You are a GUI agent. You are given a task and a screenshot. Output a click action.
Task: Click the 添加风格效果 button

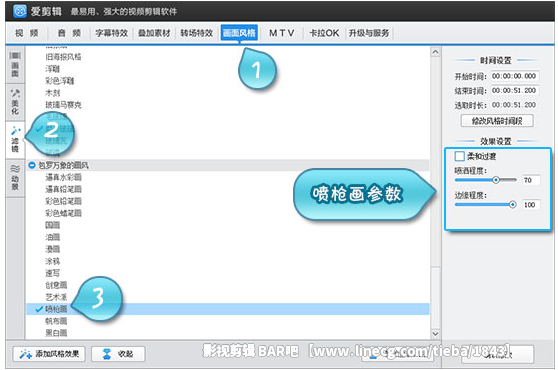[x=49, y=354]
